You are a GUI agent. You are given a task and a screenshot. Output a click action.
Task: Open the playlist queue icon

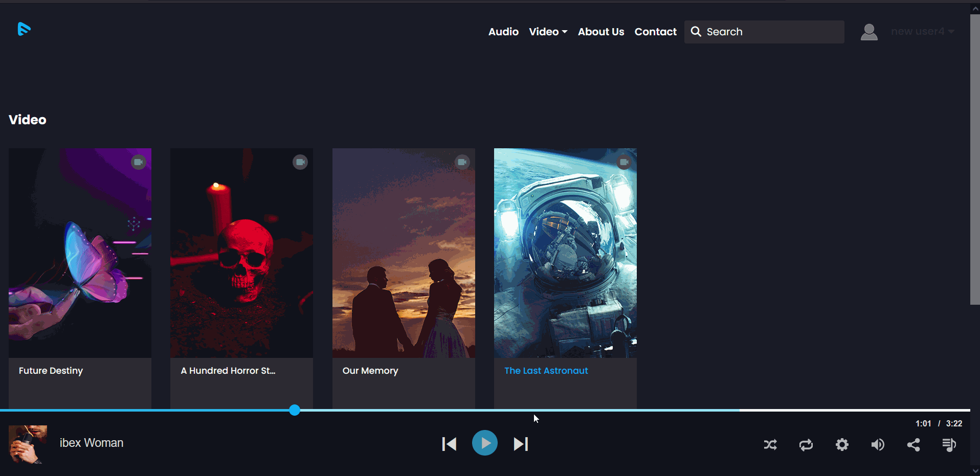click(949, 445)
